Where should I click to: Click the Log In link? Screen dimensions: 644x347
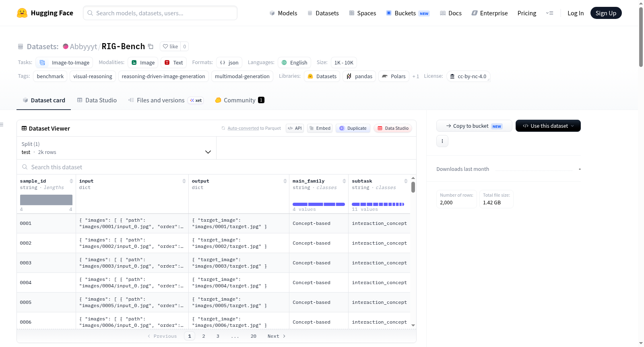tap(576, 13)
